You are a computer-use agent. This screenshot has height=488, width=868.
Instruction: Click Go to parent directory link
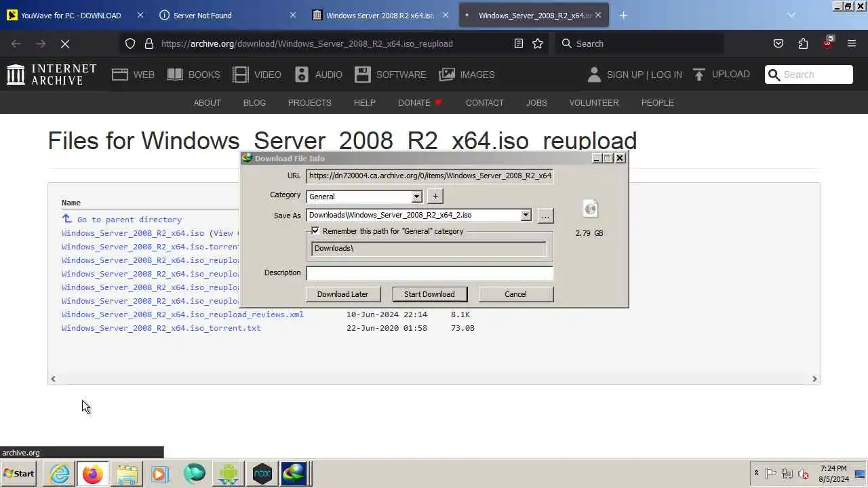coord(129,220)
